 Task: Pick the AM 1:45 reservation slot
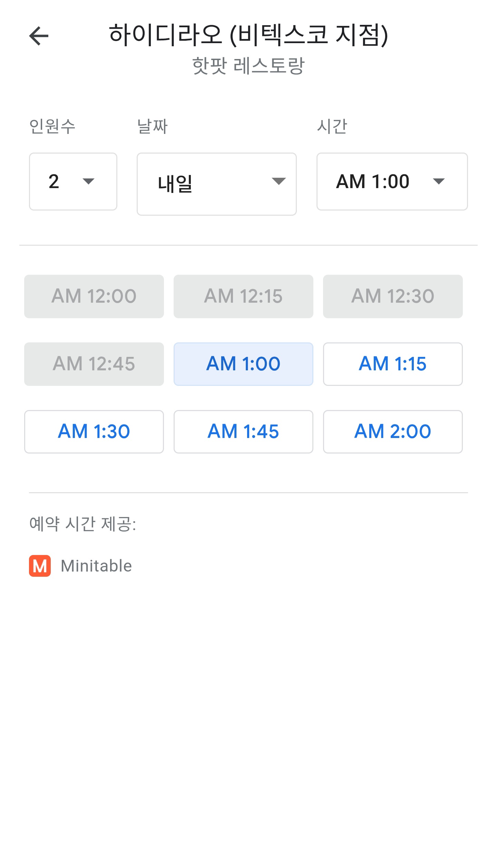pos(243,432)
